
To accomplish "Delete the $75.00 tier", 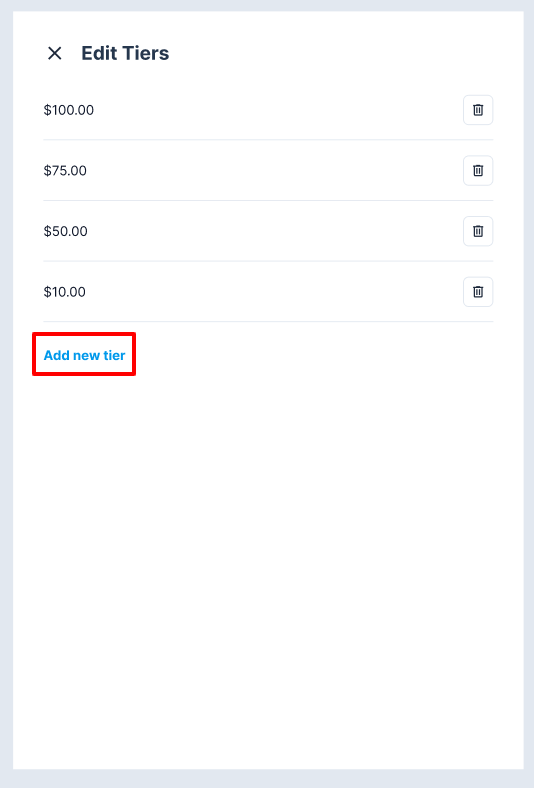I will coord(478,170).
